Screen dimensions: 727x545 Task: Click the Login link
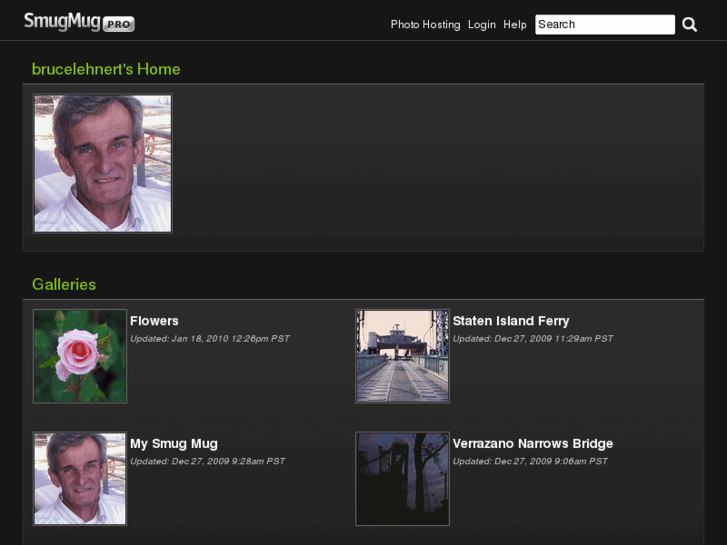(x=481, y=24)
